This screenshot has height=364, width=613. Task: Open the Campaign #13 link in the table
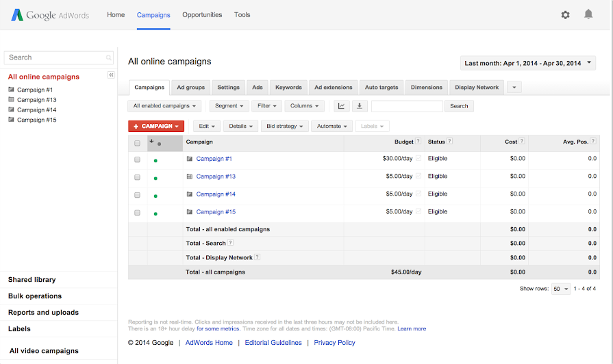pos(216,177)
